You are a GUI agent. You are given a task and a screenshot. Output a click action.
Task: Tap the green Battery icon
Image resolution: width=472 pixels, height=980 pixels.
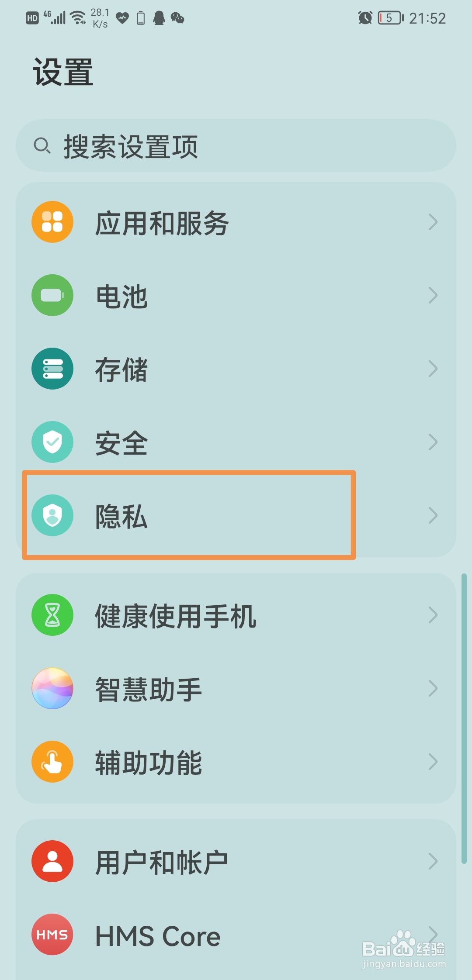[x=52, y=295]
